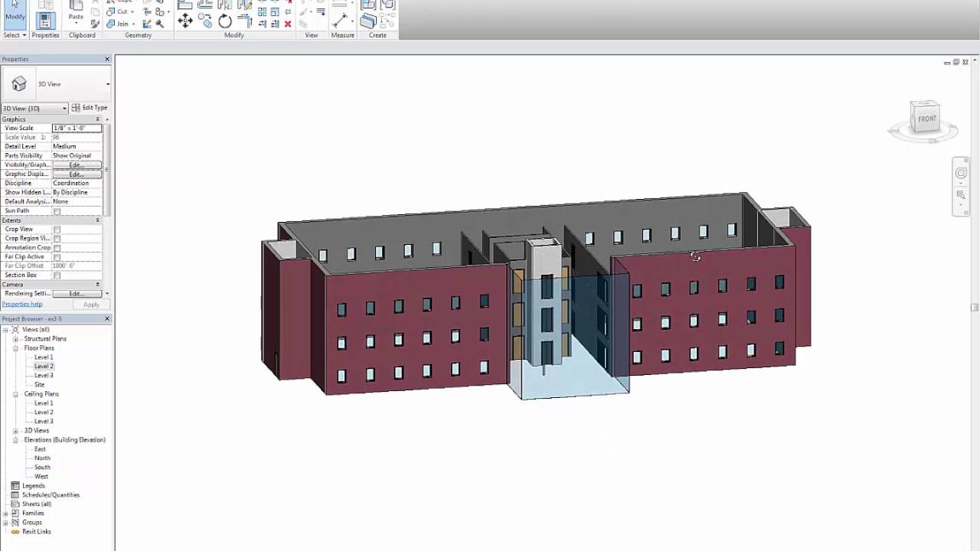Expand the Families tree node

click(x=5, y=514)
